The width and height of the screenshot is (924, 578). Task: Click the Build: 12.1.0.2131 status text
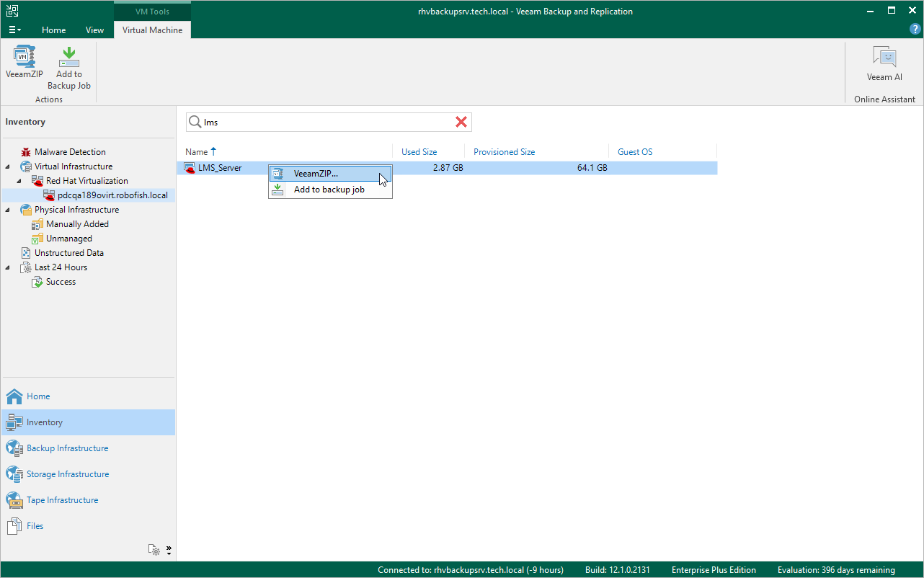(x=617, y=570)
